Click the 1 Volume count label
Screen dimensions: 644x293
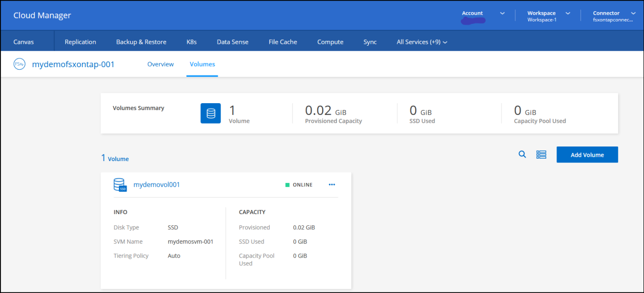(x=115, y=158)
